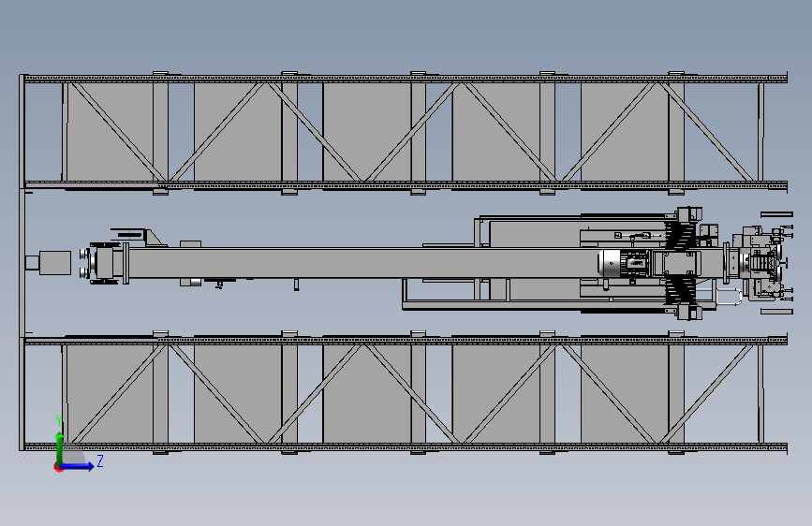The width and height of the screenshot is (812, 526).
Task: Click the red origin ball of the coordinate triad
Action: 58,467
